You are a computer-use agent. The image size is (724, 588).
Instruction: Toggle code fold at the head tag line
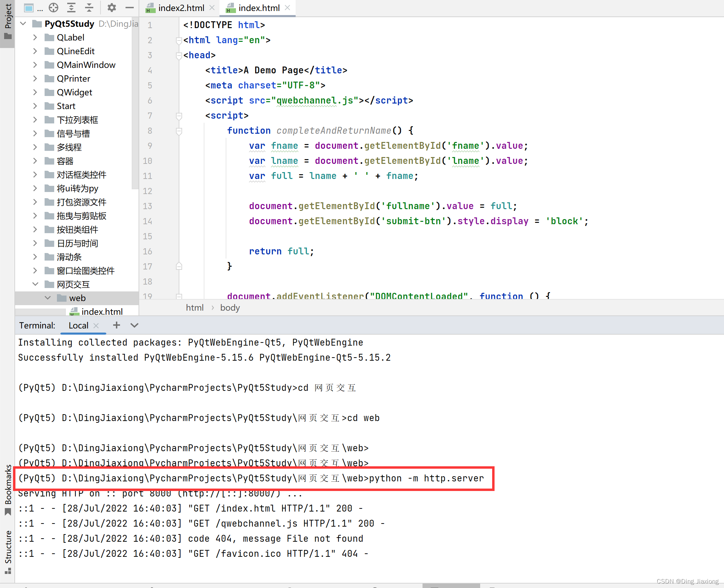pyautogui.click(x=179, y=55)
